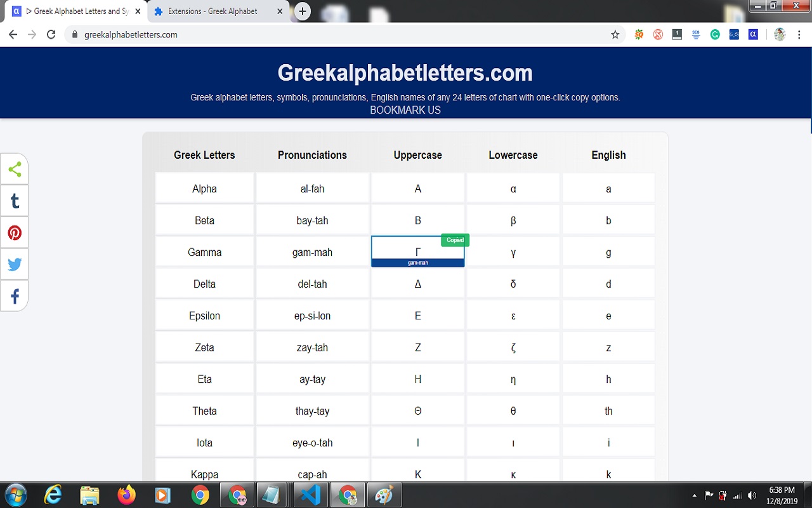Viewport: 812px width, 508px height.
Task: Copy lowercase alpha letter α
Action: tap(513, 189)
